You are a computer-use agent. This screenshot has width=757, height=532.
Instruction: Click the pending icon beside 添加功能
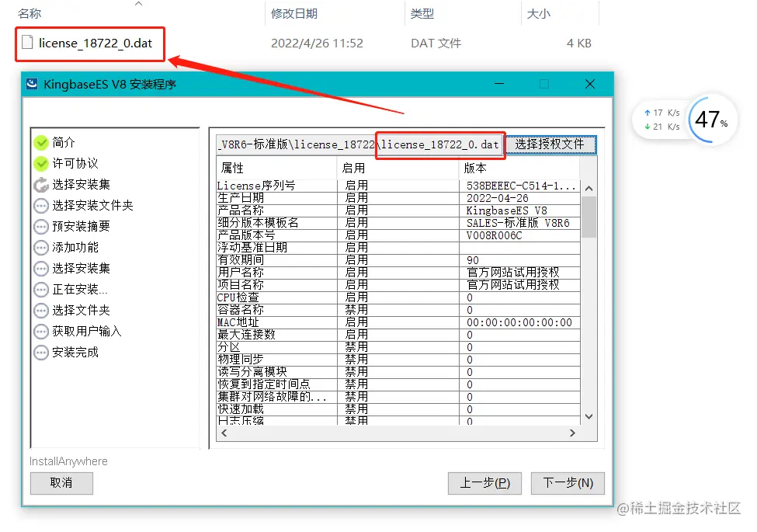(x=41, y=248)
